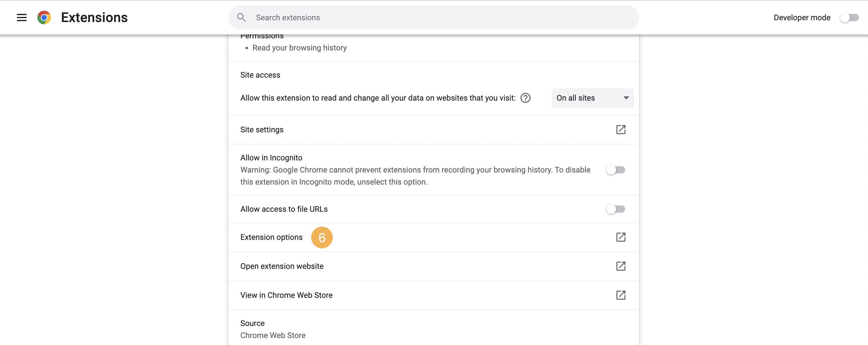The image size is (868, 345).
Task: Click the Allow access to file URLs label
Action: pos(284,209)
